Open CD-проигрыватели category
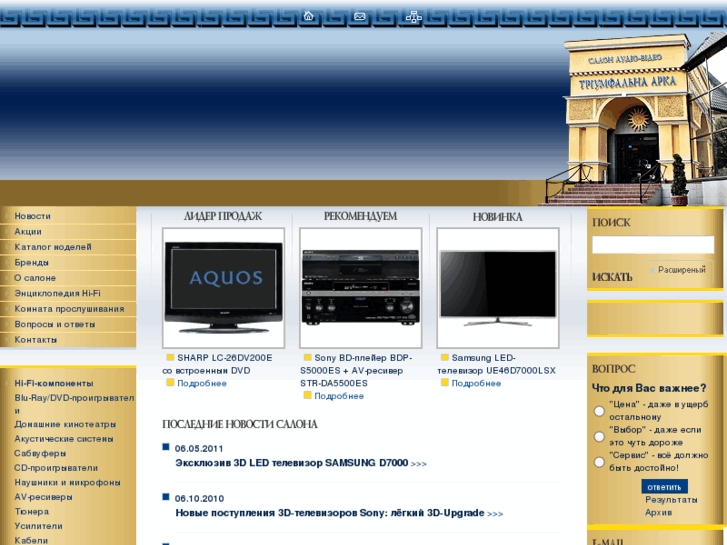727x545 pixels. [56, 468]
